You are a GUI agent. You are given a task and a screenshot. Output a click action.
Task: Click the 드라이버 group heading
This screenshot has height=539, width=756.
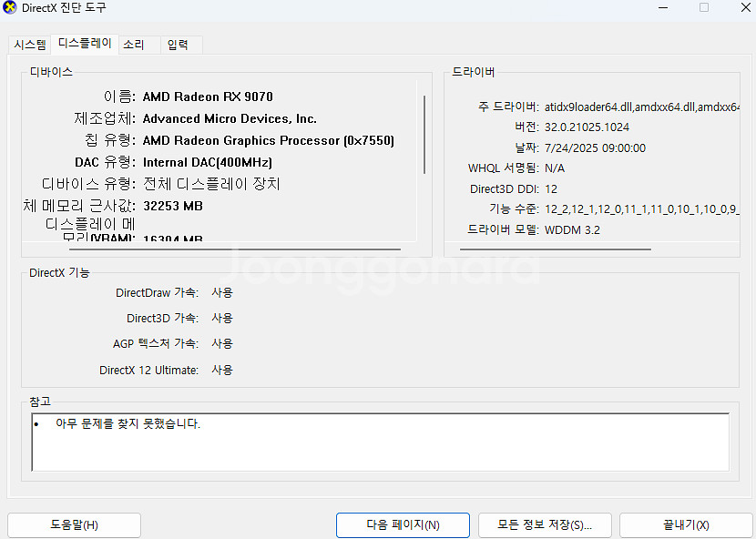coord(473,72)
